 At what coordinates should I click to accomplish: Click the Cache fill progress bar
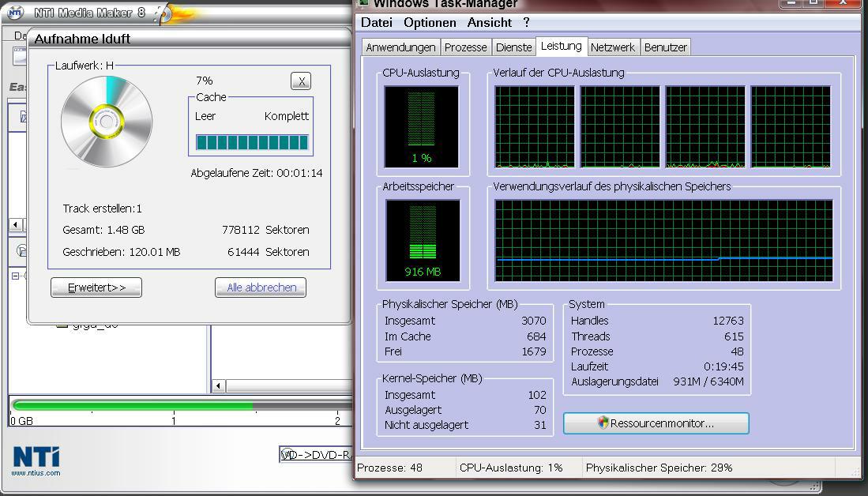tap(252, 142)
